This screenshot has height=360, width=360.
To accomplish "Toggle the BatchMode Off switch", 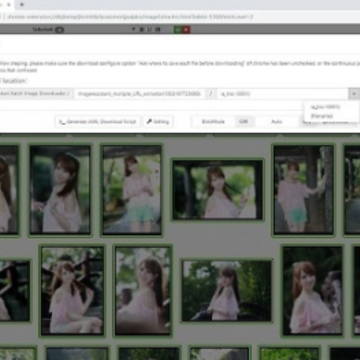I will [244, 122].
